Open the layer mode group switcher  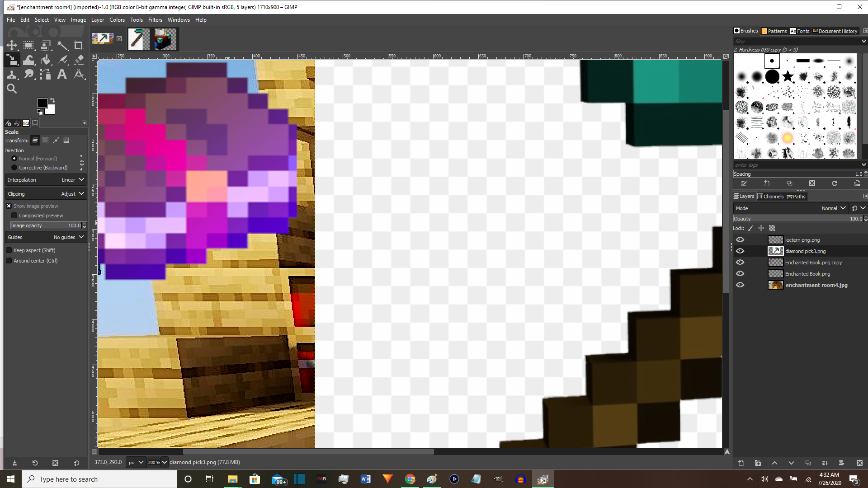pos(858,208)
